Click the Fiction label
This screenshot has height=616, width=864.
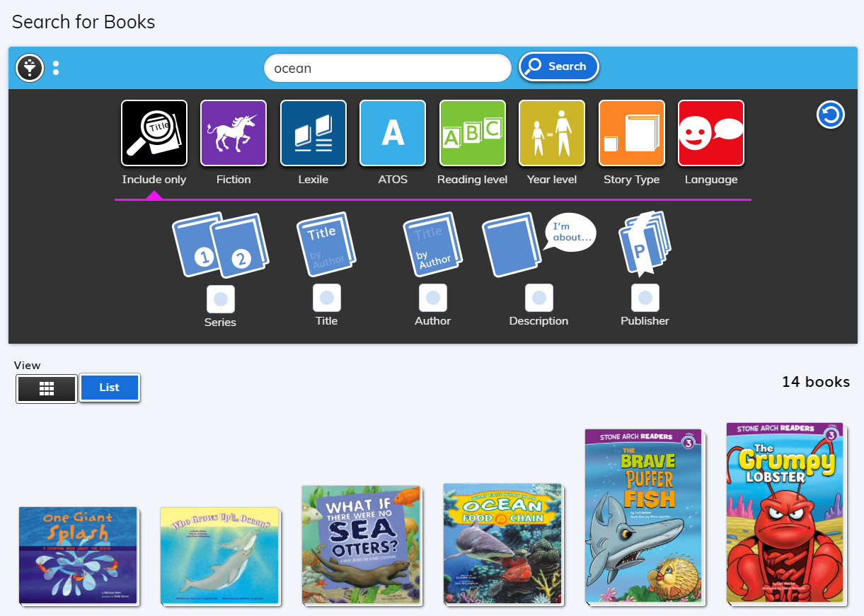(x=234, y=180)
